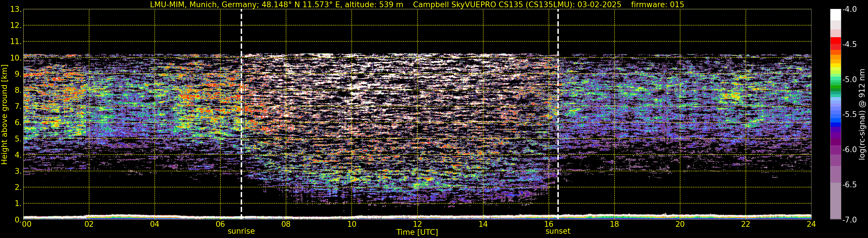Click time-axis tick label '06'

coord(220,224)
